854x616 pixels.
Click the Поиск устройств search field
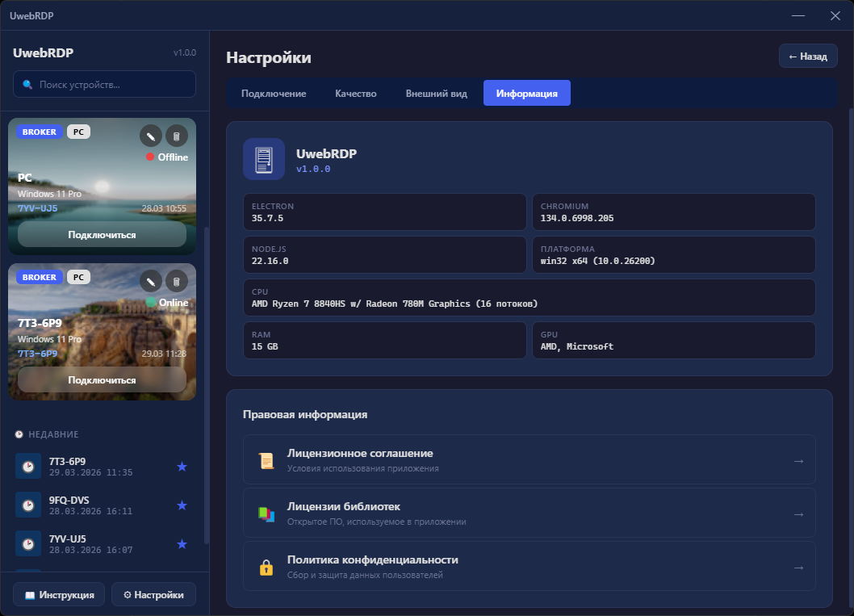click(x=105, y=84)
